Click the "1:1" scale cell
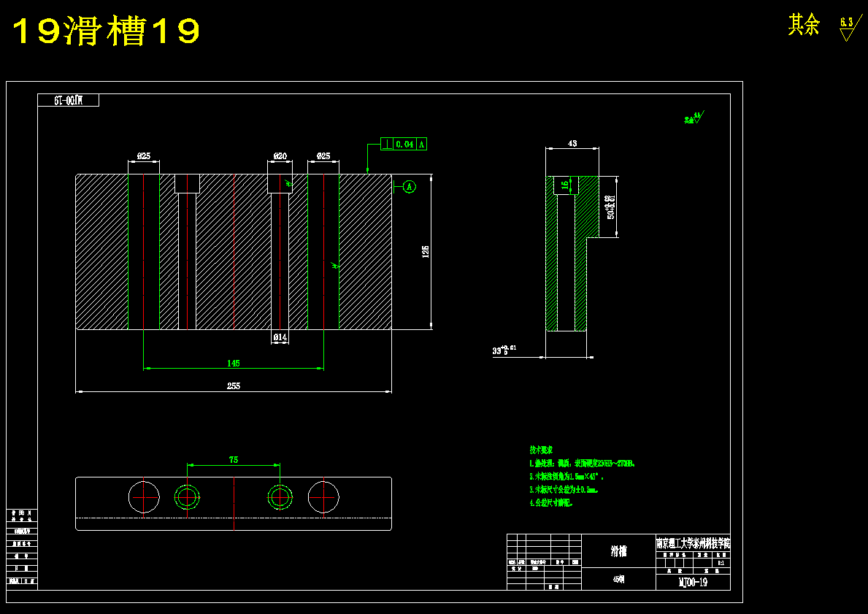This screenshot has width=868, height=614. click(721, 563)
